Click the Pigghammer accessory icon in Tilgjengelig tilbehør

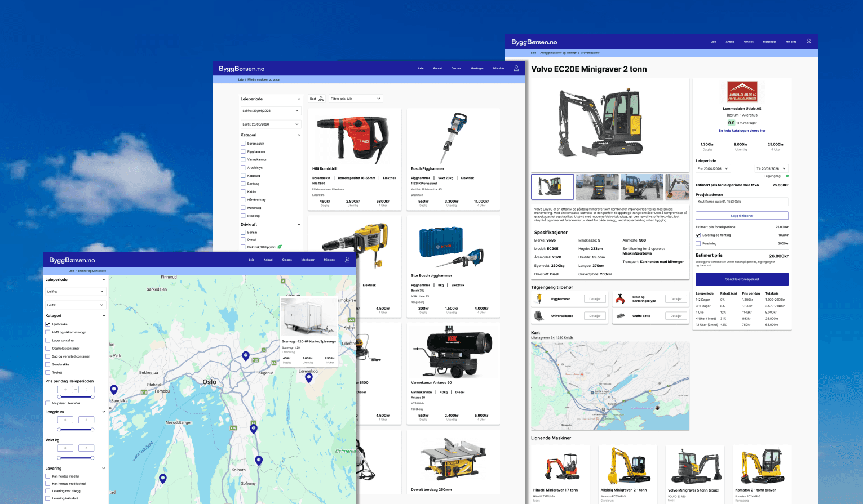[539, 299]
